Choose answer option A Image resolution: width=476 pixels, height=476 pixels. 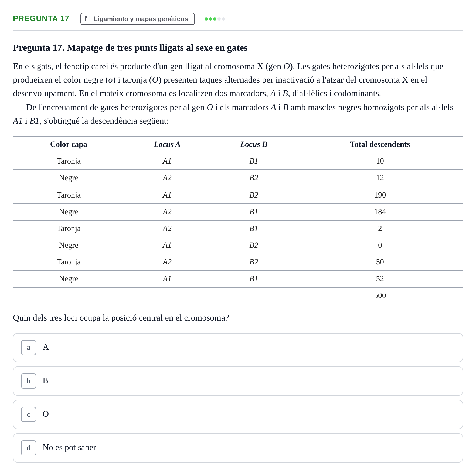pyautogui.click(x=238, y=348)
